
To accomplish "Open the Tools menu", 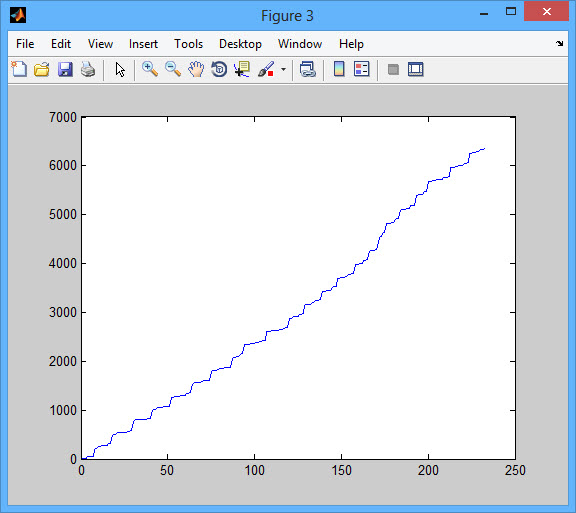I will 188,44.
